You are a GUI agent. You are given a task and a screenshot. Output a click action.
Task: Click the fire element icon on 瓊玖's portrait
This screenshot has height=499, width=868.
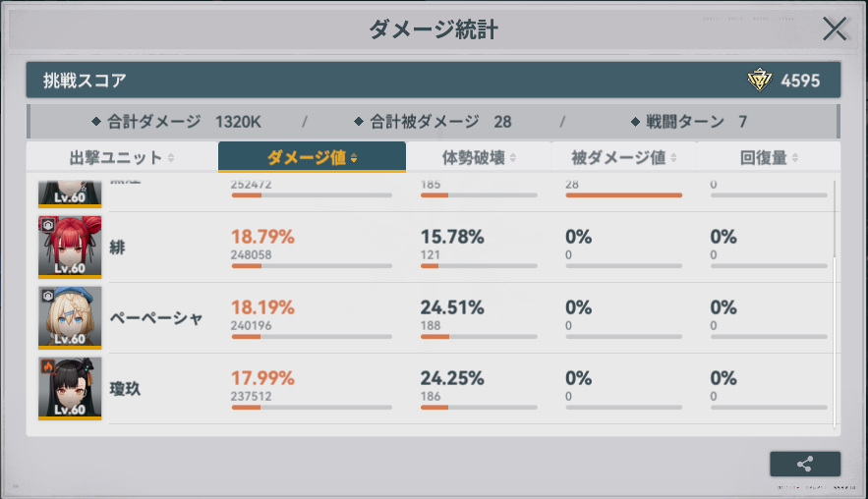pyautogui.click(x=47, y=365)
